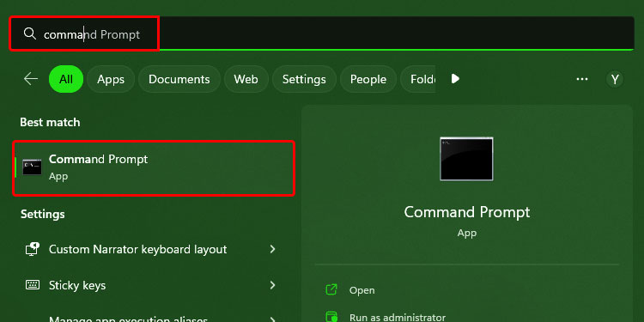Click the Sticky keys keyboard icon
The height and width of the screenshot is (322, 644).
33,284
